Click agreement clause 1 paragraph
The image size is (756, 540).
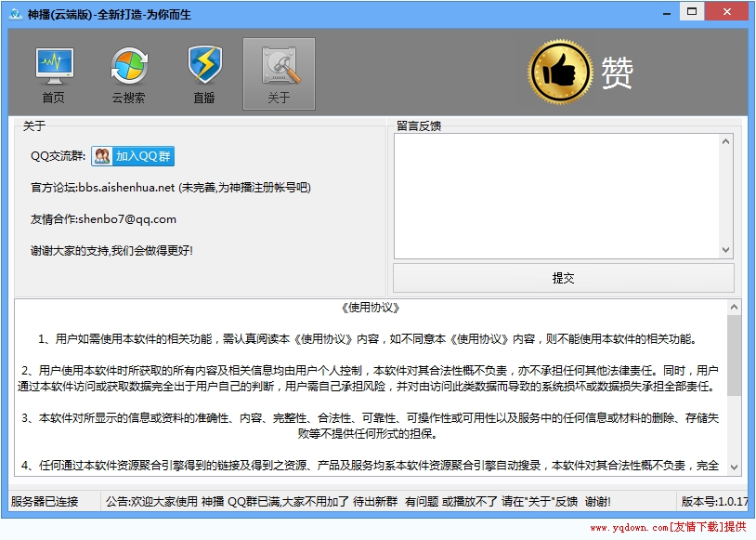click(368, 339)
